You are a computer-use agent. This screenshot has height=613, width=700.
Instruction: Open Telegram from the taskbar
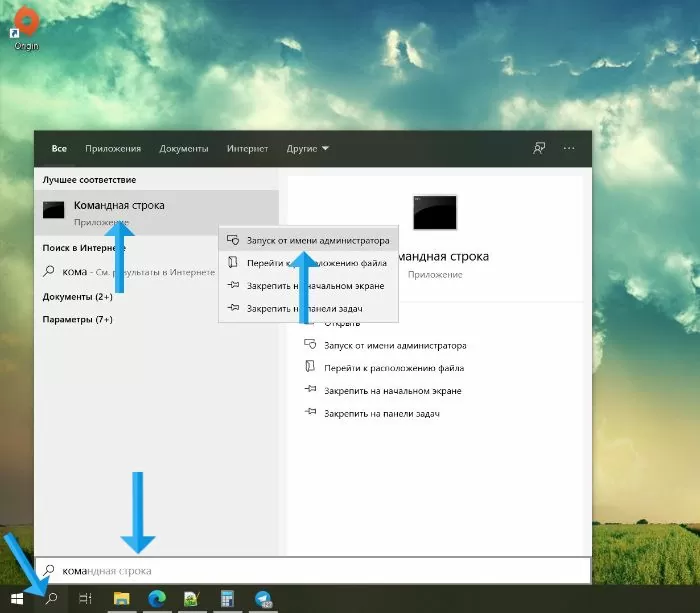point(263,598)
